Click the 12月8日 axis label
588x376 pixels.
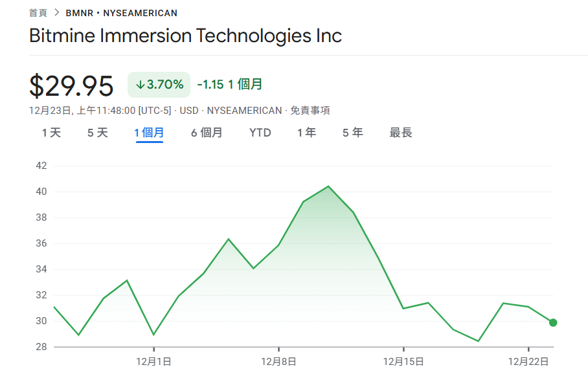(278, 361)
